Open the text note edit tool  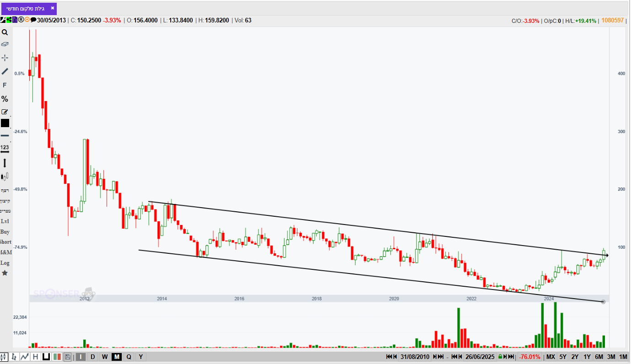point(5,112)
